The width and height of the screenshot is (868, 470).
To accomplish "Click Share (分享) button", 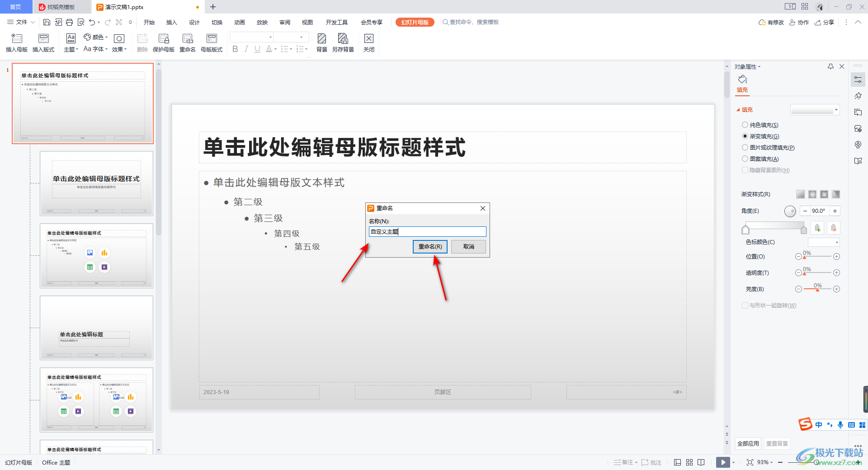I will click(825, 22).
